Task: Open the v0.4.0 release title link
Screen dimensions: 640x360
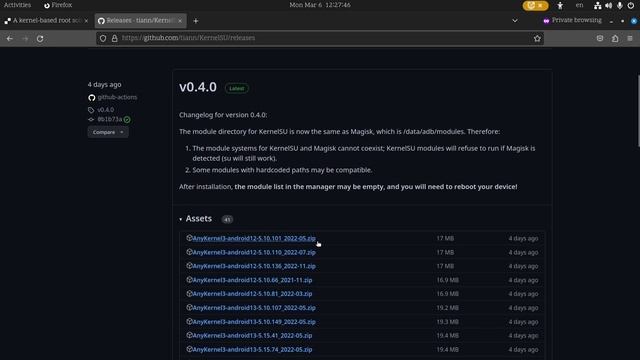Action: pos(198,87)
